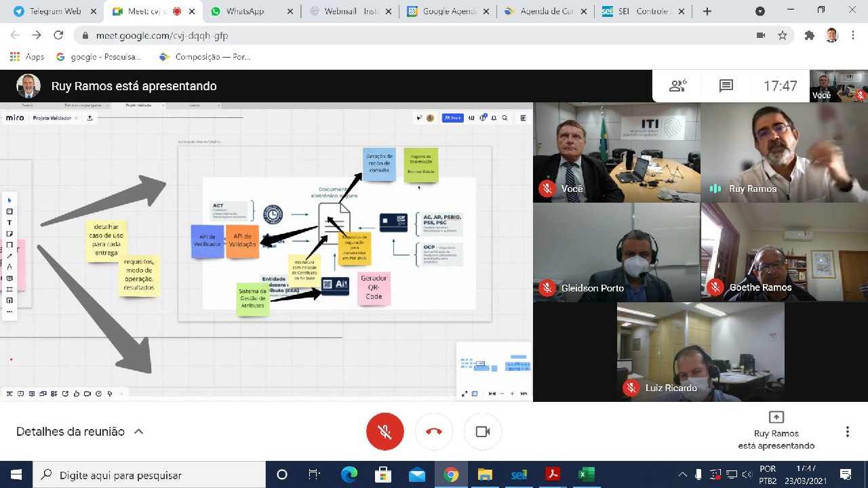Open browser extensions puzzle icon
868x488 pixels.
(809, 35)
